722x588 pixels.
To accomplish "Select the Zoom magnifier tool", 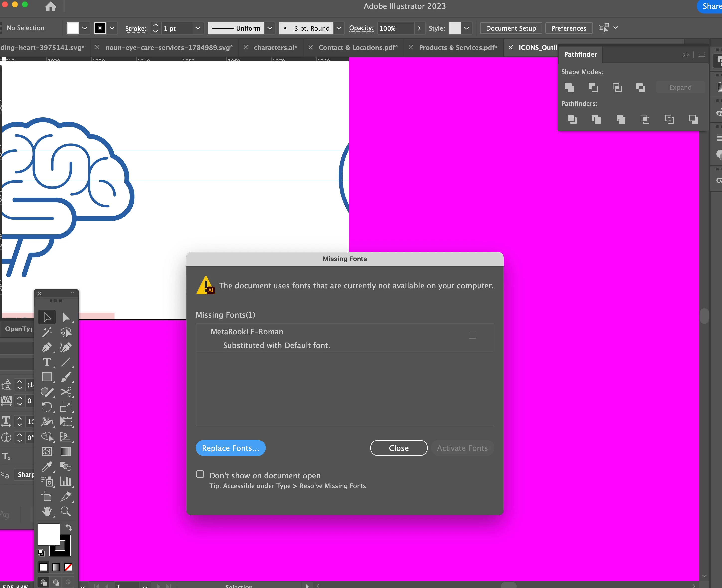I will pos(66,511).
